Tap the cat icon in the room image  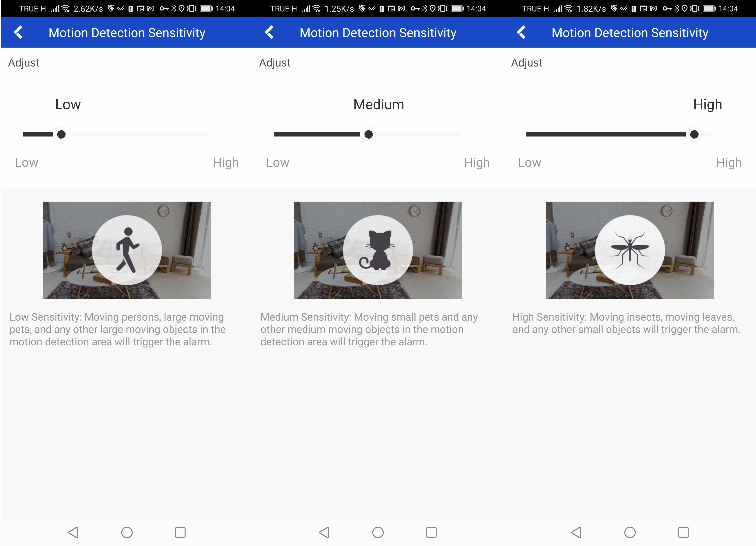point(377,250)
